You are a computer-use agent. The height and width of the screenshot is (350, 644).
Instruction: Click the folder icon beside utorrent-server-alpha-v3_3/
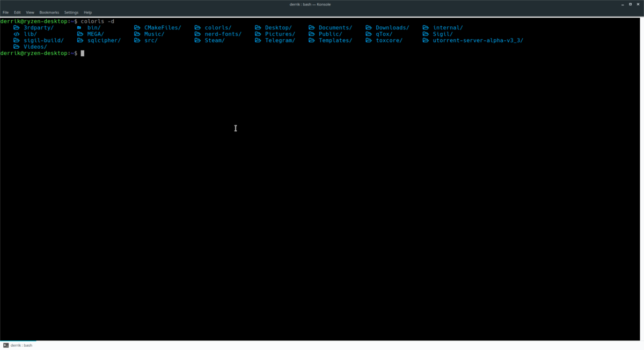[426, 41]
